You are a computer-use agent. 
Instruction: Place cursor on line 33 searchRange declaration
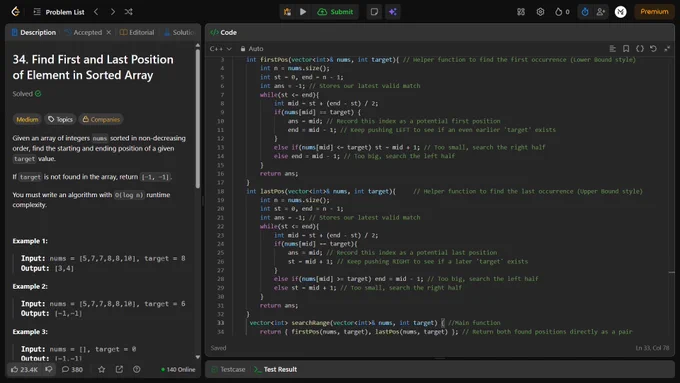tap(347, 323)
